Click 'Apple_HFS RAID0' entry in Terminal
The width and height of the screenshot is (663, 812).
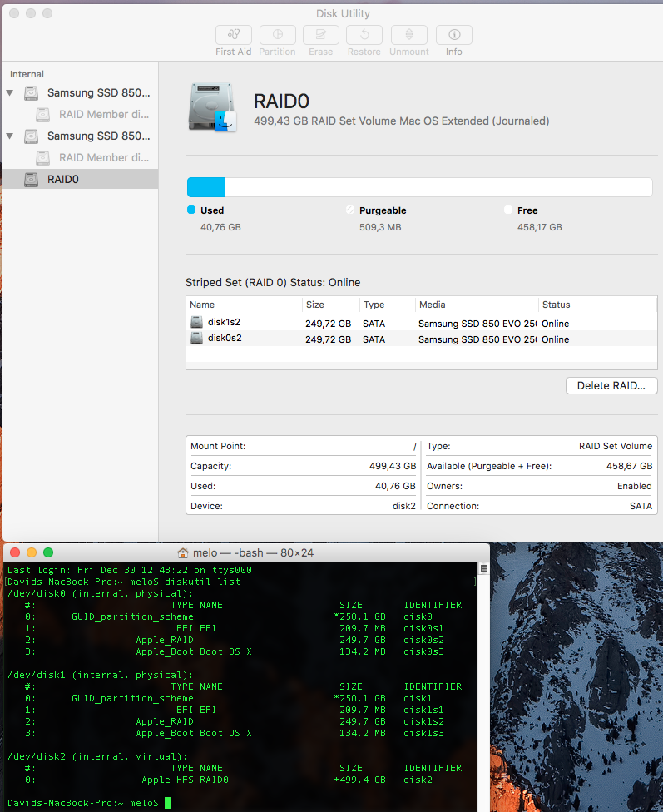coord(185,780)
